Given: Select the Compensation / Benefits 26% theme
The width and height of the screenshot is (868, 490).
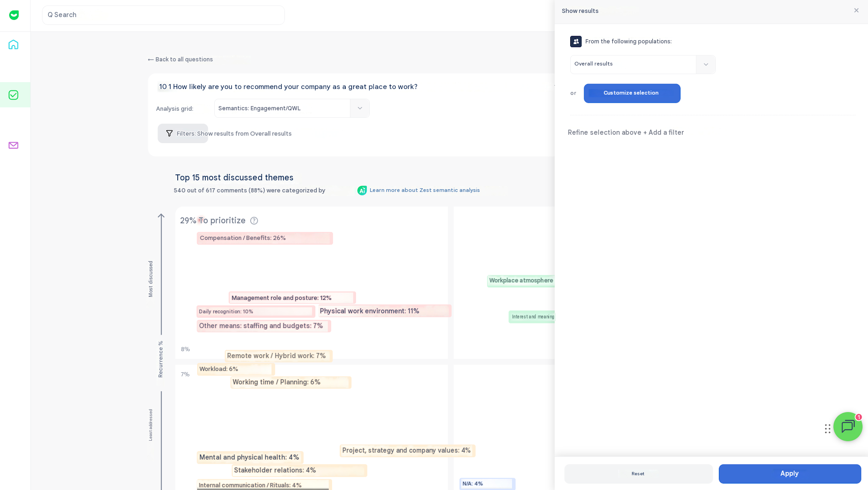Looking at the screenshot, I should pos(265,239).
